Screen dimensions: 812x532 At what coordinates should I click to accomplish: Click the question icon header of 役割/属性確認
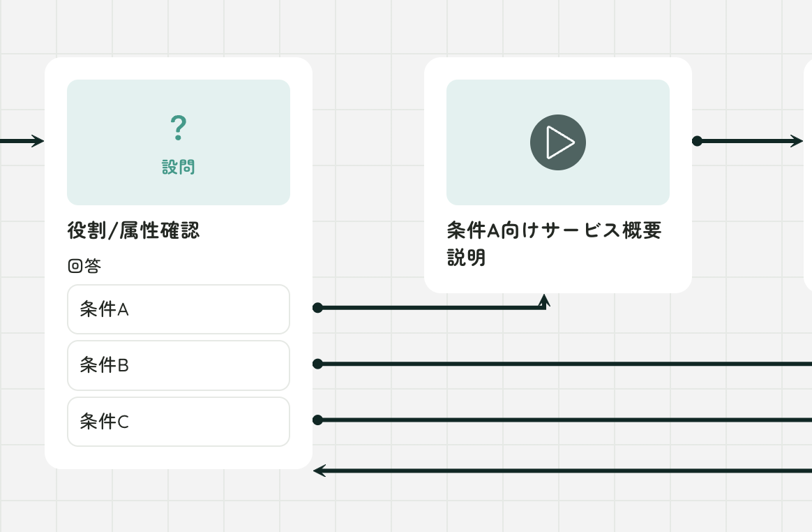179,142
